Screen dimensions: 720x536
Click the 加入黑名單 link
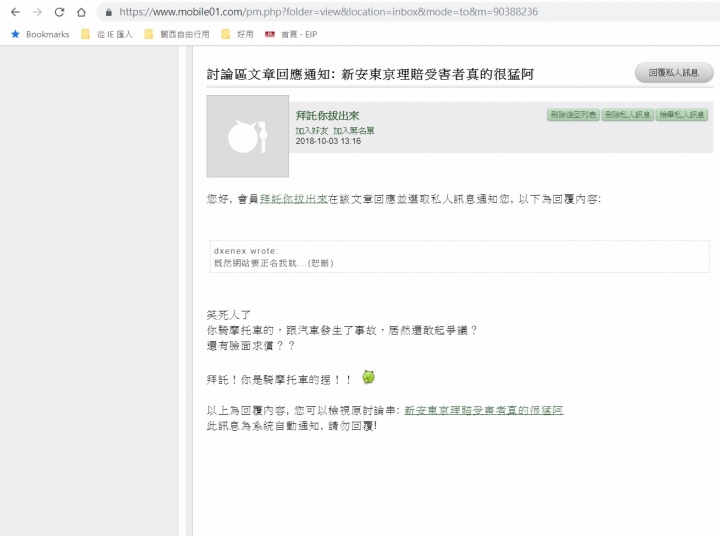pyautogui.click(x=354, y=131)
